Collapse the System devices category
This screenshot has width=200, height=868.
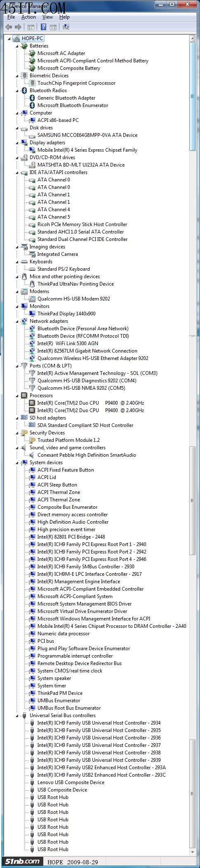pyautogui.click(x=17, y=463)
